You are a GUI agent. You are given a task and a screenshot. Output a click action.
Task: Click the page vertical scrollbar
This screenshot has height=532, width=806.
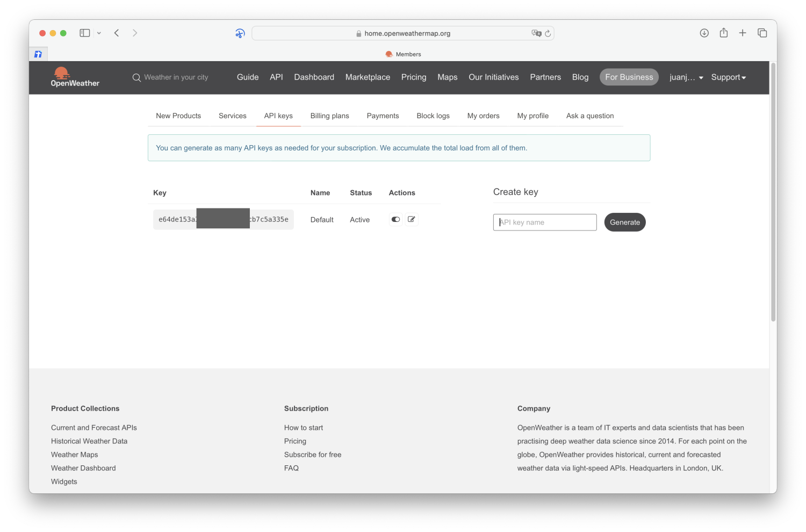point(773,192)
